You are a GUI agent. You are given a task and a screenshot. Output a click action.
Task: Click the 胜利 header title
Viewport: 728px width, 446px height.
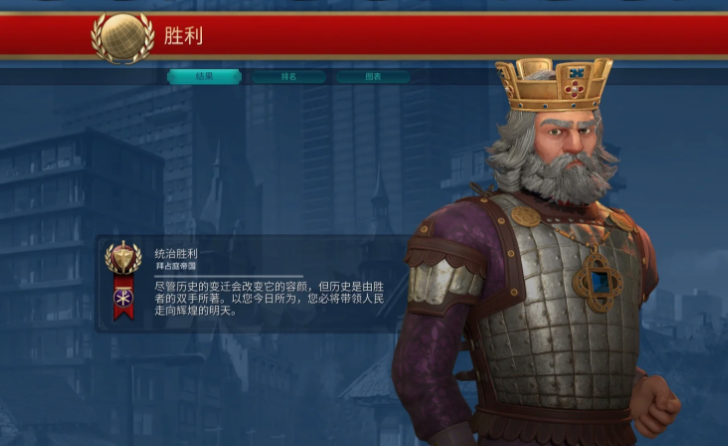coord(183,36)
